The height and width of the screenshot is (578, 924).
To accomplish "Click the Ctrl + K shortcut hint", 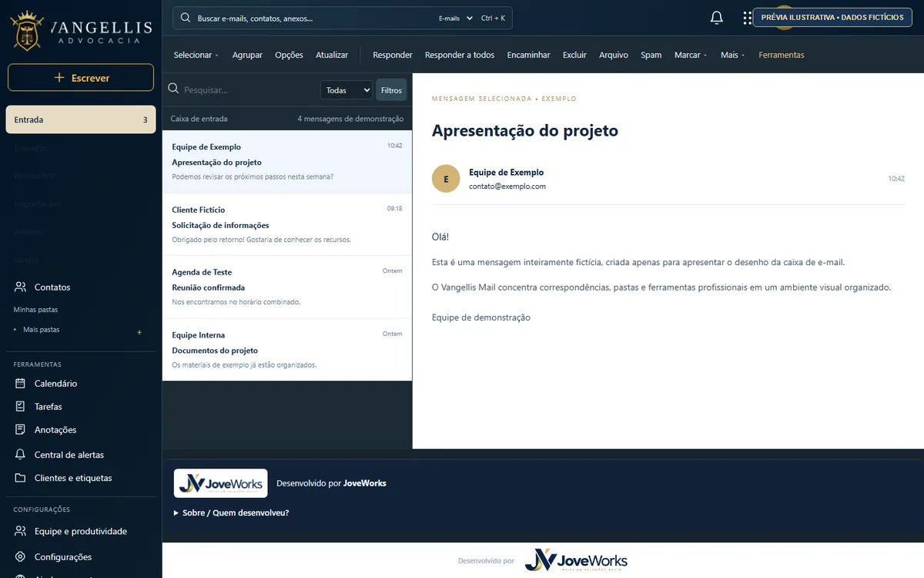I will [x=493, y=18].
